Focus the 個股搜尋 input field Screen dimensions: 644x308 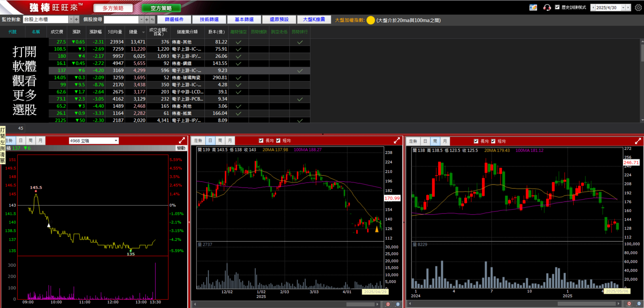click(x=121, y=19)
